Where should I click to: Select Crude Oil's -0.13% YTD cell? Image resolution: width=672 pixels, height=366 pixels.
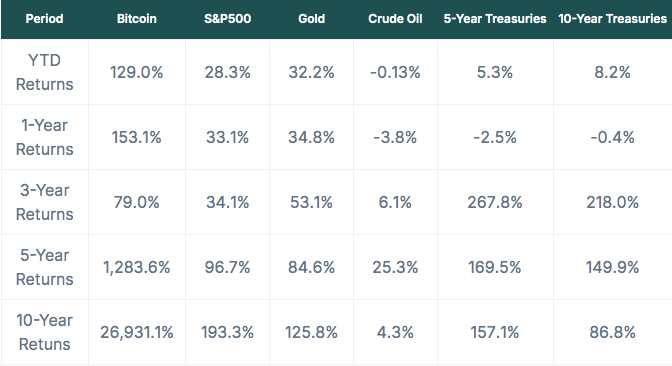(395, 72)
